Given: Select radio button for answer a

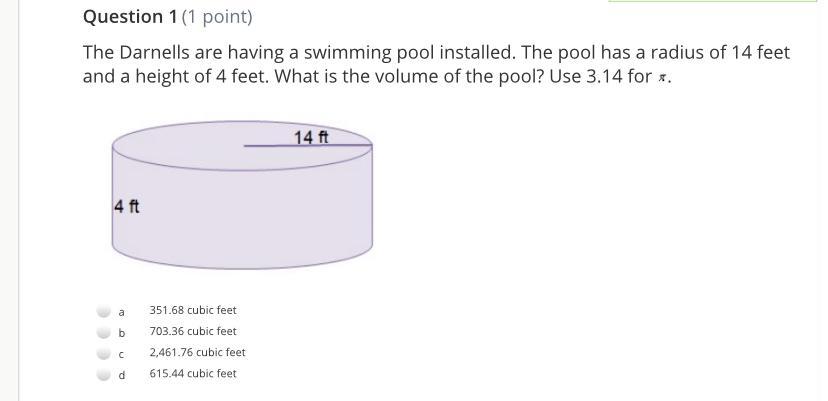Looking at the screenshot, I should pos(104,311).
